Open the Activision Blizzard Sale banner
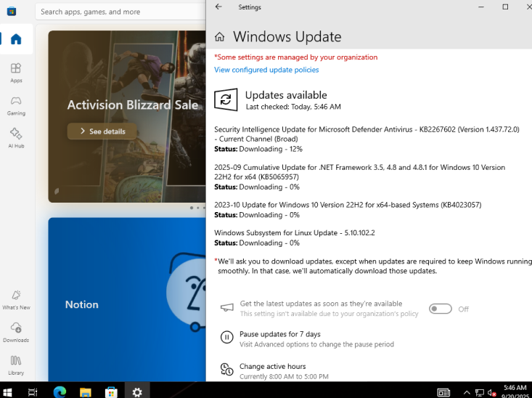Viewport: 532px width, 398px height. tap(127, 116)
